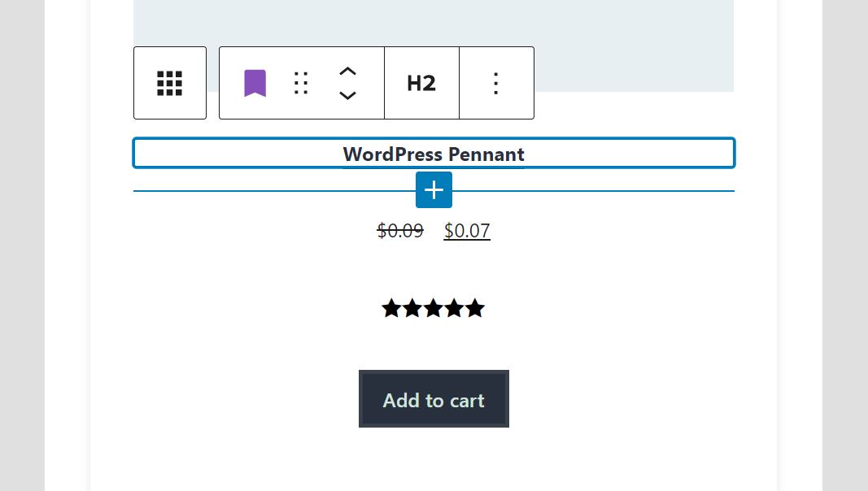868x491 pixels.
Task: Click the Add to cart button
Action: tap(434, 399)
